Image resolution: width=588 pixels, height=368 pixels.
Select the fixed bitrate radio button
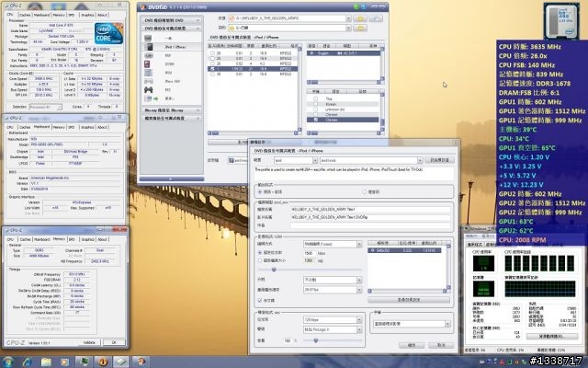tap(260, 253)
